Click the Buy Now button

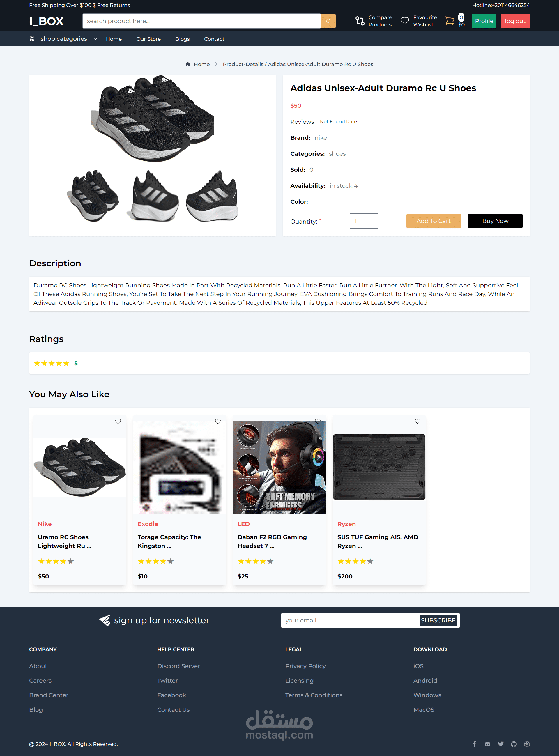pyautogui.click(x=495, y=221)
